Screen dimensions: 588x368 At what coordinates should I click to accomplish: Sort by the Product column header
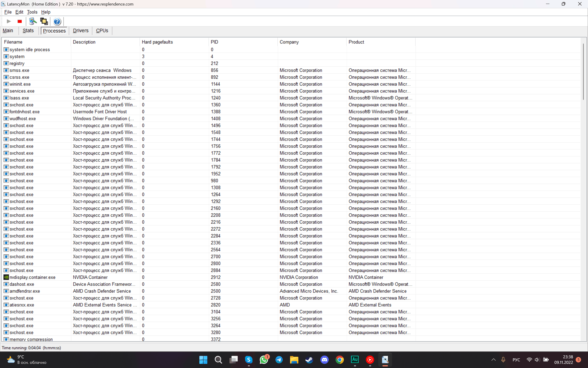[381, 42]
